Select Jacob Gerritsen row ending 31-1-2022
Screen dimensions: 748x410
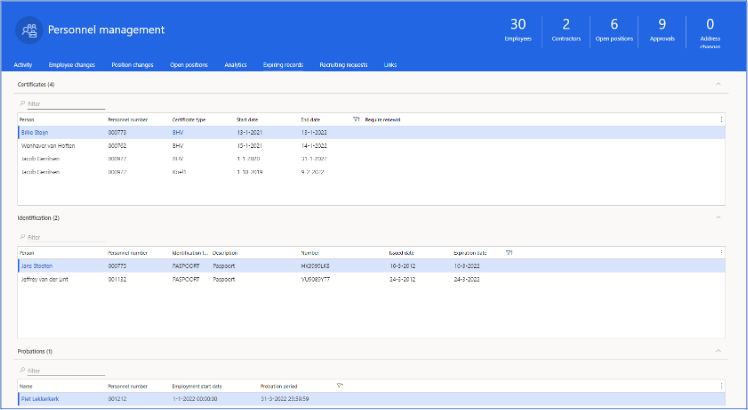click(x=372, y=159)
